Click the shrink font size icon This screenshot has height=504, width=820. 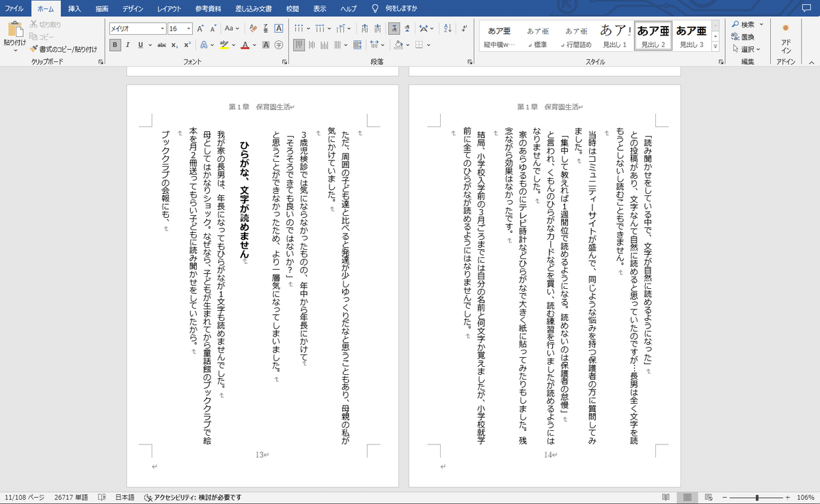click(213, 29)
